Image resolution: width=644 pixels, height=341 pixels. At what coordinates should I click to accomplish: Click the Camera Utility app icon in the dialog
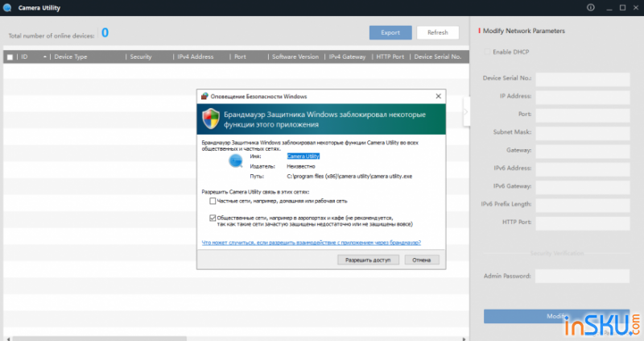pos(236,161)
